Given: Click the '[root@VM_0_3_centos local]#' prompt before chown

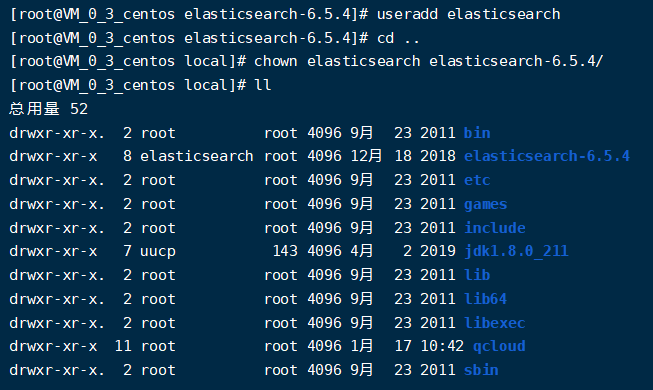Looking at the screenshot, I should coord(127,61).
